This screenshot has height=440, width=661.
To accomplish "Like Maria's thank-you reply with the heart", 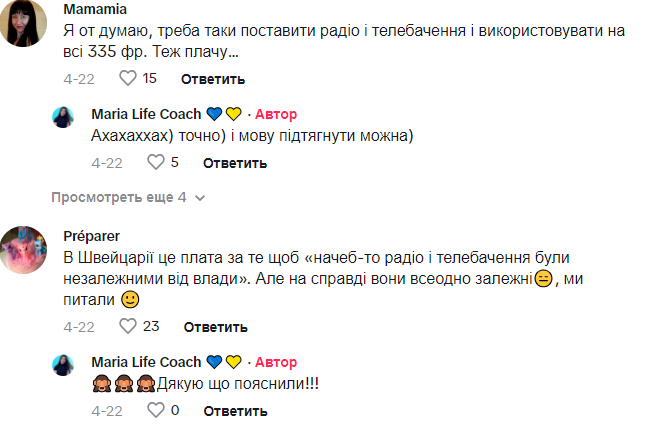I will tap(155, 410).
